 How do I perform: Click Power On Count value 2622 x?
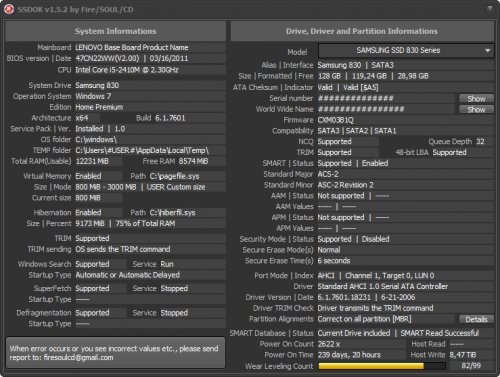pyautogui.click(x=329, y=344)
